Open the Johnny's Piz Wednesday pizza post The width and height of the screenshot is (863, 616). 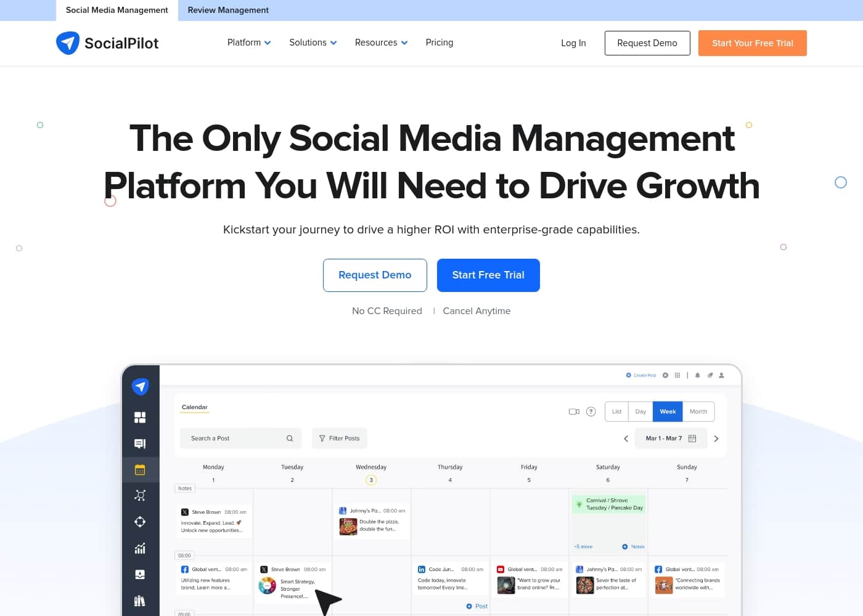(372, 522)
